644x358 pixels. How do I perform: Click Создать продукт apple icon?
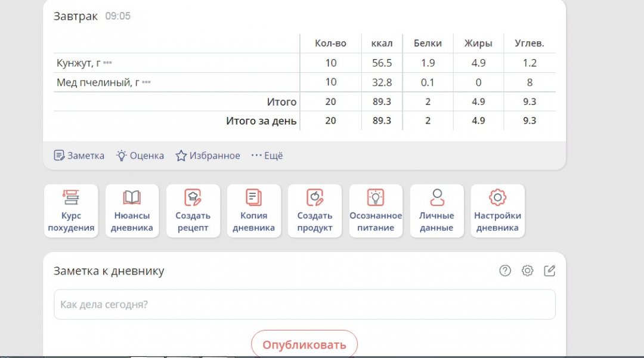coord(314,211)
